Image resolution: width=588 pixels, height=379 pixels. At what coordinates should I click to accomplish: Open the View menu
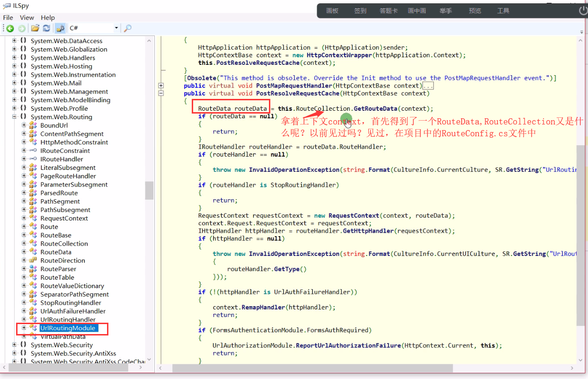[x=27, y=18]
